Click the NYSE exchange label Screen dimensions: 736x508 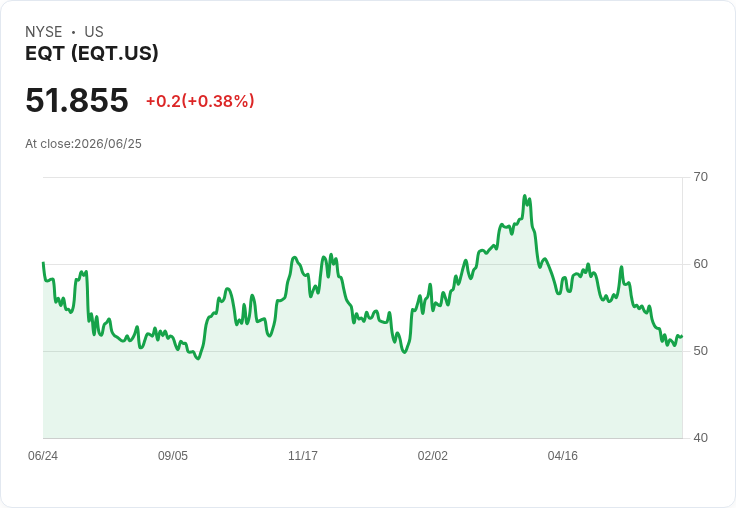tap(44, 32)
